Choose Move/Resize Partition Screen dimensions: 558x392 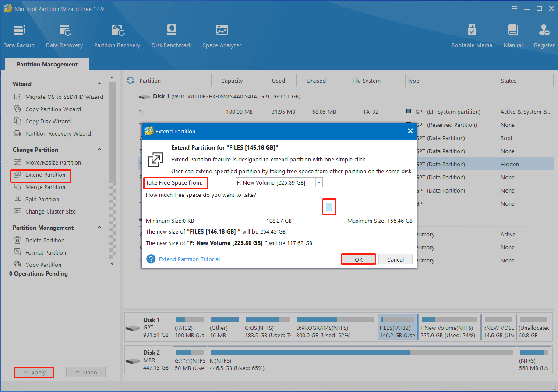47,163
